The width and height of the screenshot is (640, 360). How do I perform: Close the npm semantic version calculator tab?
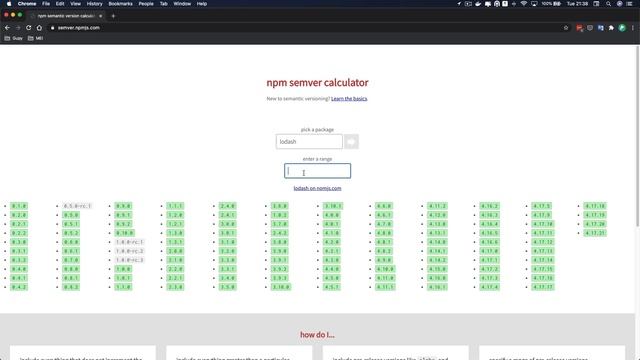(x=101, y=16)
